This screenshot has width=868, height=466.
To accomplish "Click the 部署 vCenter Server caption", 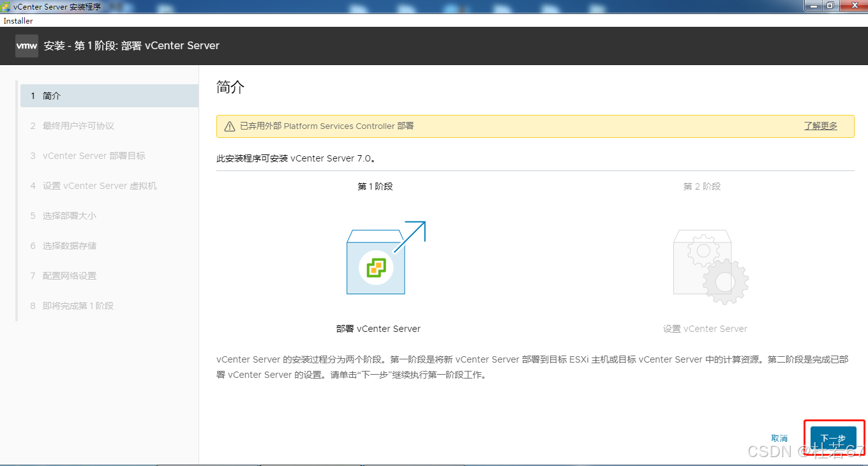I will click(x=378, y=329).
